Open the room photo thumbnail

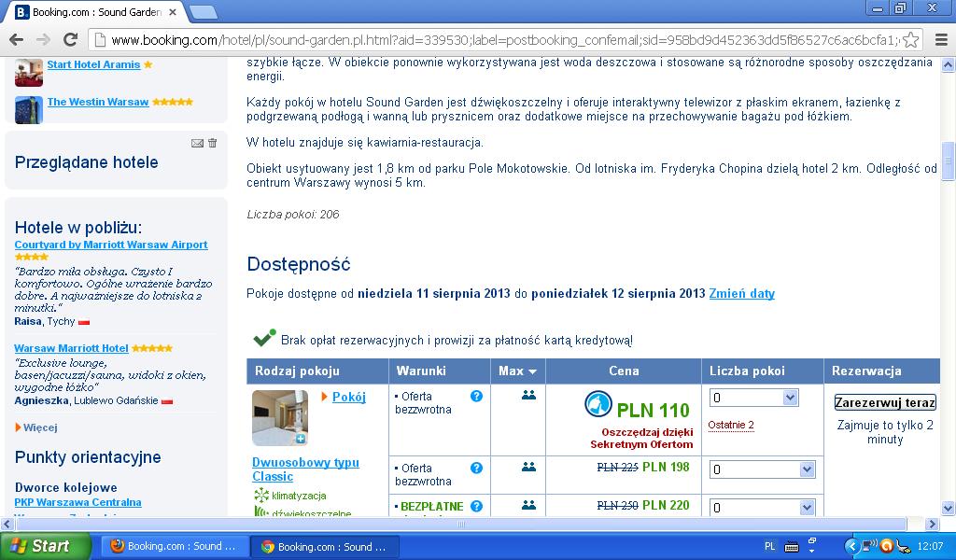[280, 418]
